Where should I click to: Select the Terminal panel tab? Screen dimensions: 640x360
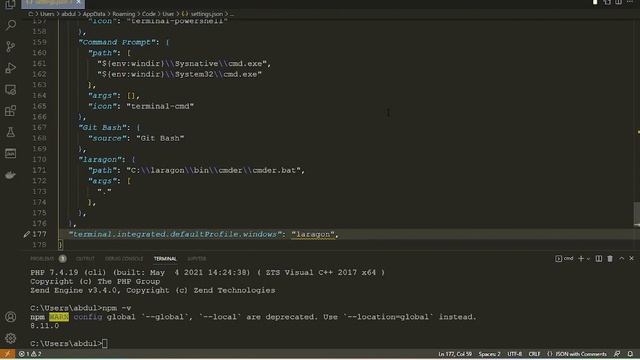[x=165, y=258]
